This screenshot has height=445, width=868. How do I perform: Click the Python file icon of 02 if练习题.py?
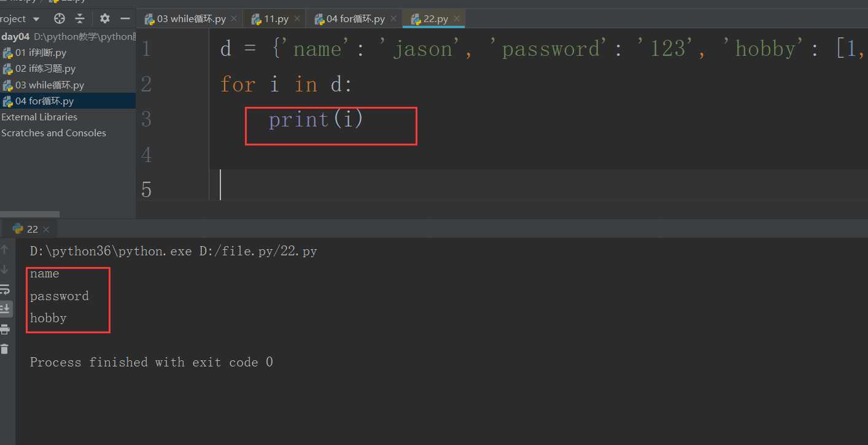8,69
